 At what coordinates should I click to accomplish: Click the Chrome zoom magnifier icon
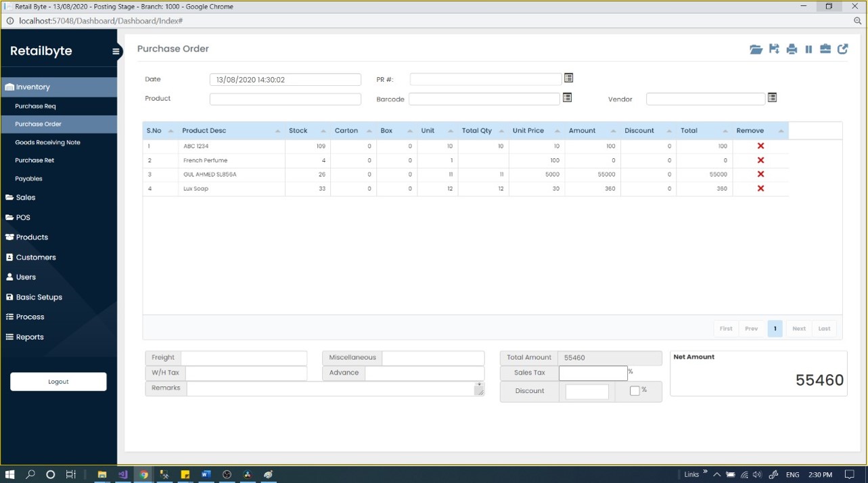pos(857,21)
